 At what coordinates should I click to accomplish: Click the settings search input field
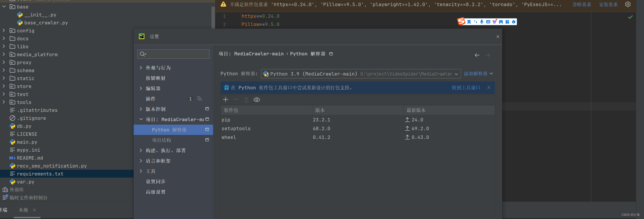click(173, 54)
